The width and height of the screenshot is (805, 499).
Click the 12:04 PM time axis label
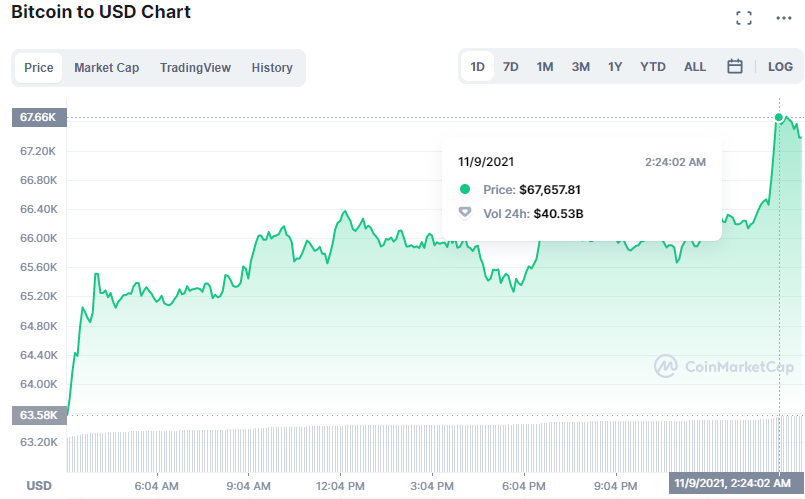click(340, 486)
